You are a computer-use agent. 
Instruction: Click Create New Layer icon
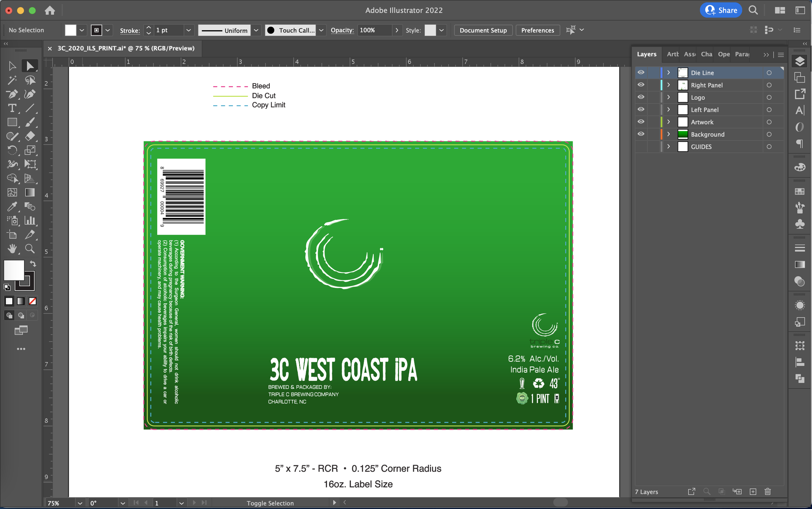[753, 491]
